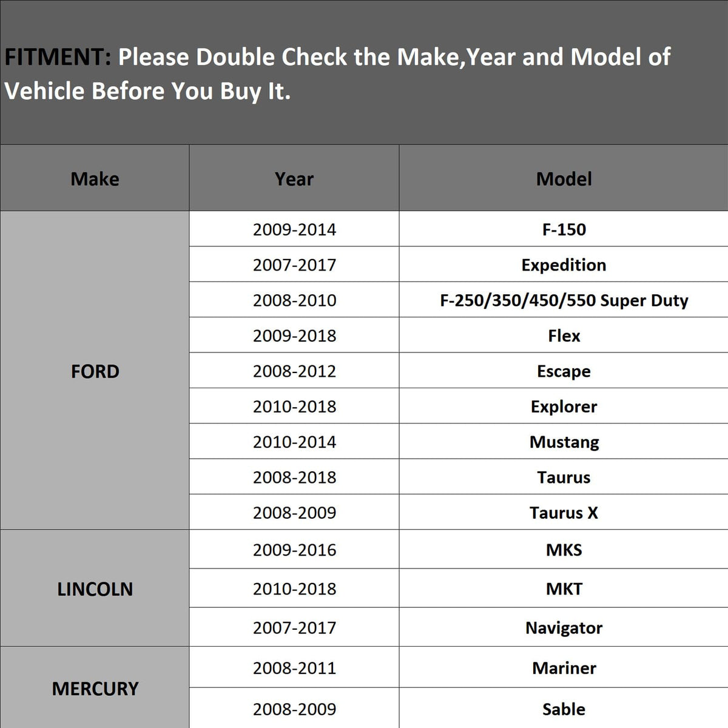Select the FORD make cell
728x728 pixels.
pos(95,371)
